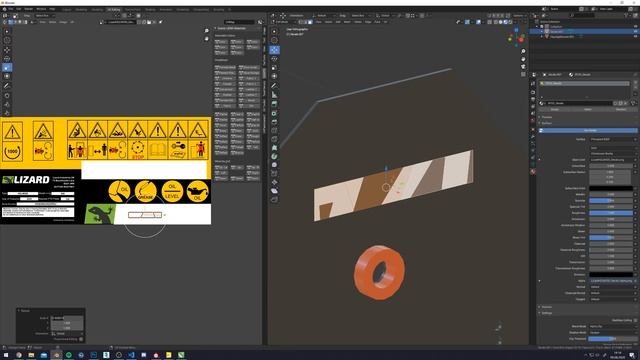
Task: Switch to the Texture Paint workspace tab
Action: click(132, 9)
